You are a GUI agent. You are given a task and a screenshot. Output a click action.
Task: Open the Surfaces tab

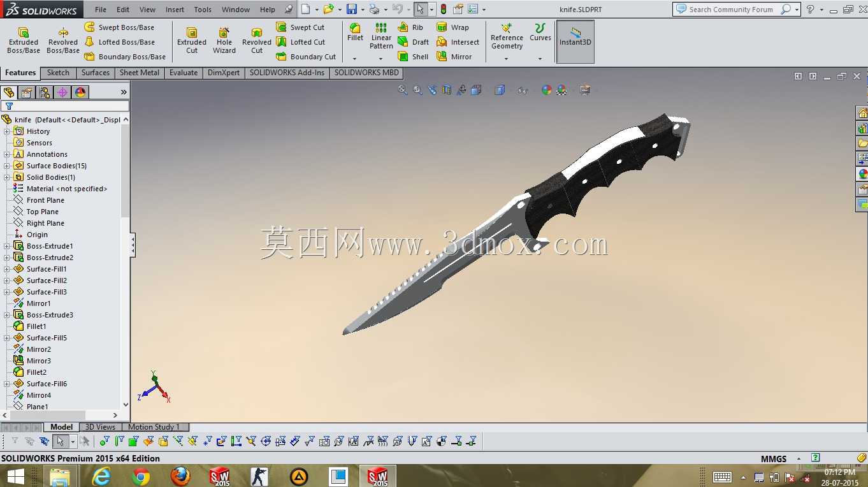click(x=96, y=73)
